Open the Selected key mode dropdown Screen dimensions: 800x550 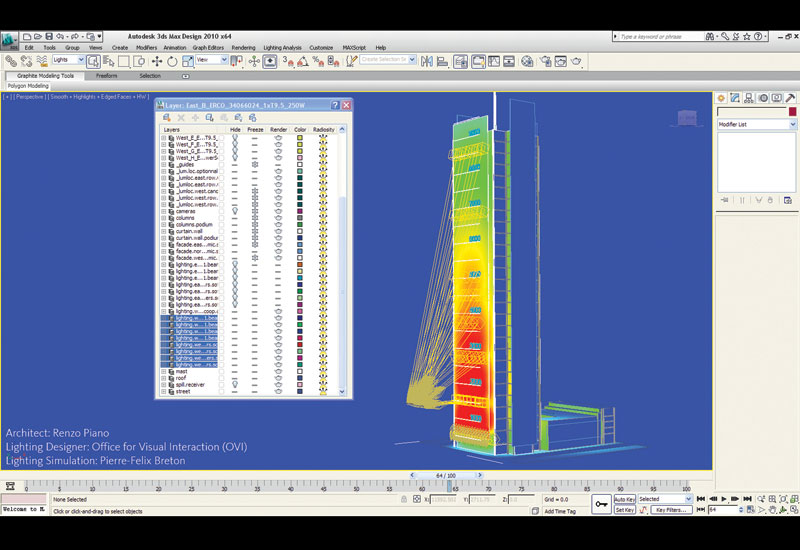(665, 499)
